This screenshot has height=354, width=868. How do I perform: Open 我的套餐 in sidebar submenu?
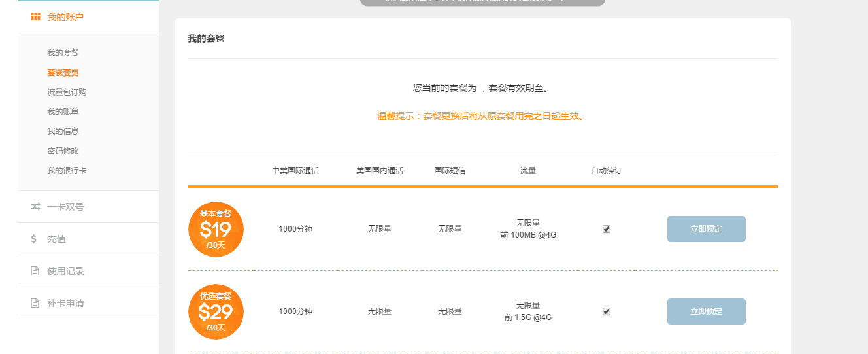point(63,53)
